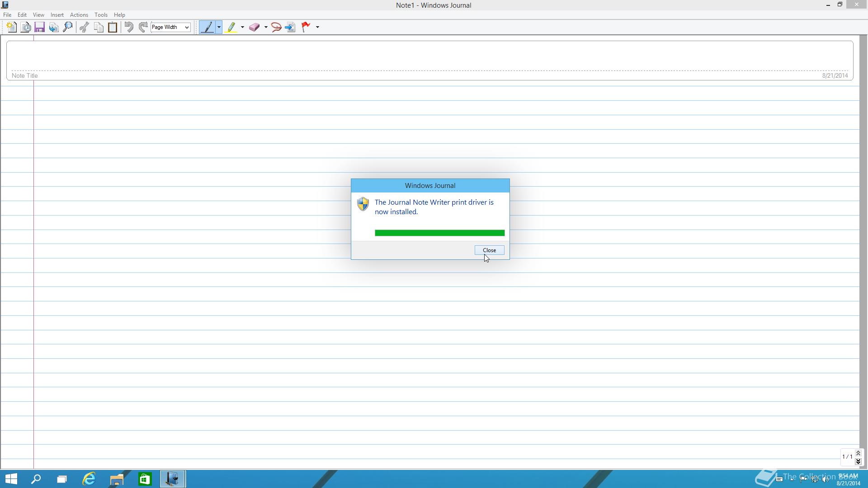The height and width of the screenshot is (488, 868).
Task: Click the Paste clipboard icon
Action: 113,27
